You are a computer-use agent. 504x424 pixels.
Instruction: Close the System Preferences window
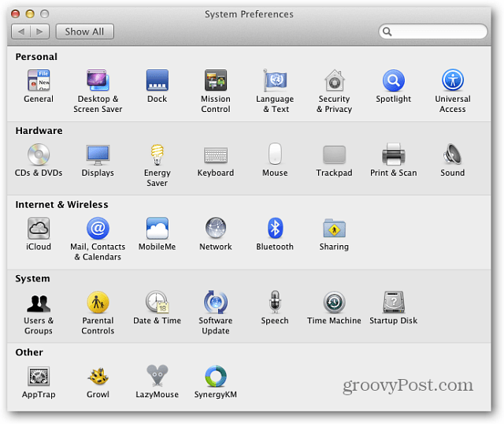click(15, 14)
